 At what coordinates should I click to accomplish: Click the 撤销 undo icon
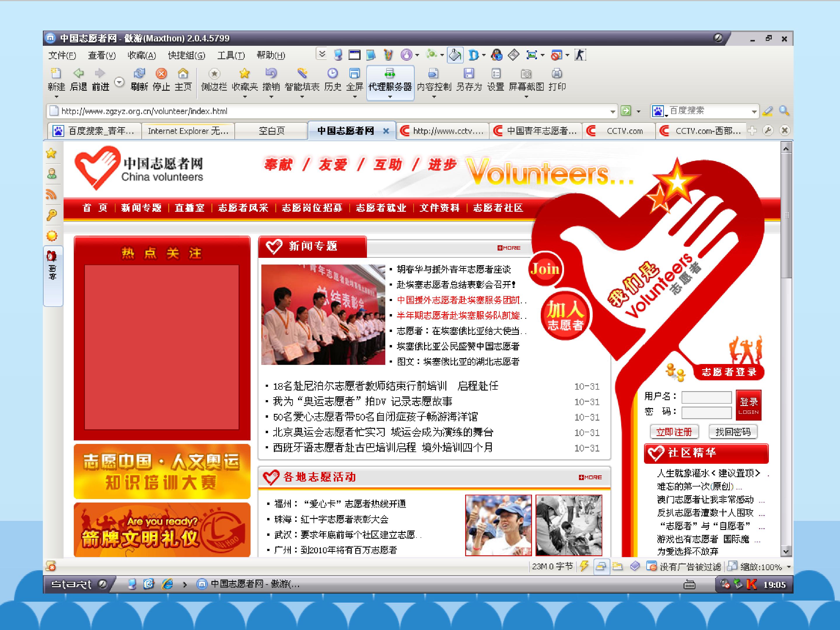tap(271, 73)
